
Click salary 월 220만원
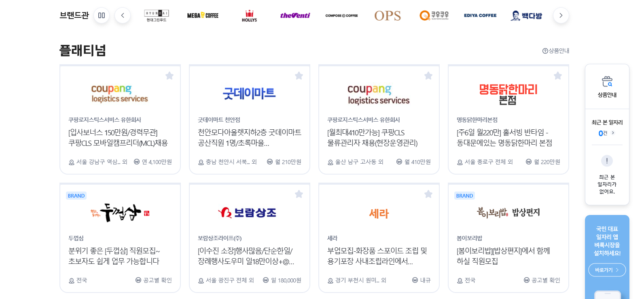(x=543, y=162)
